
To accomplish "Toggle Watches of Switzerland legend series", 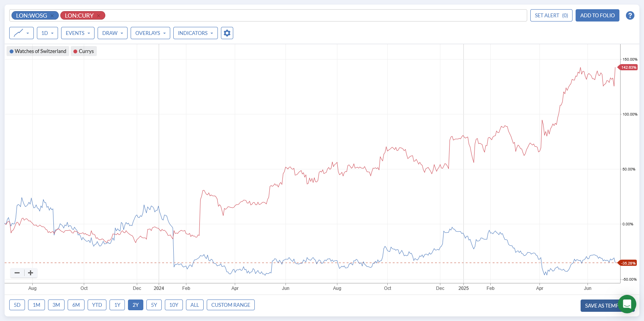I will point(38,51).
